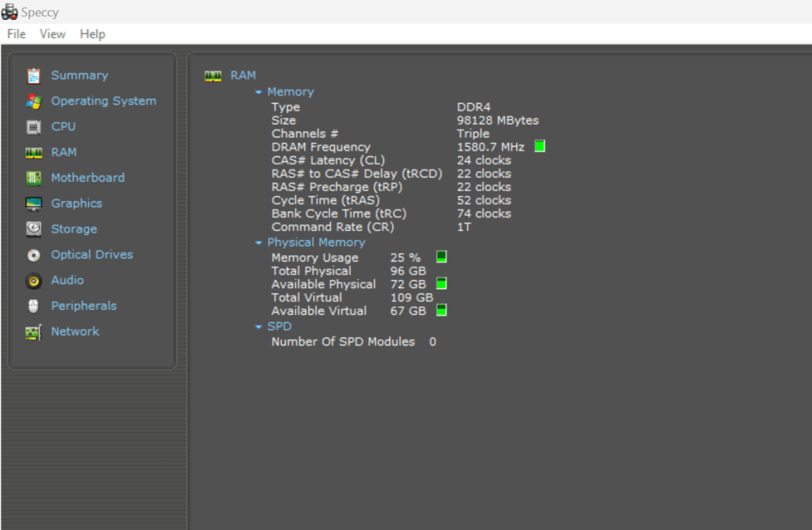Viewport: 812px width, 530px height.
Task: Open the Motherboard section
Action: 87,178
